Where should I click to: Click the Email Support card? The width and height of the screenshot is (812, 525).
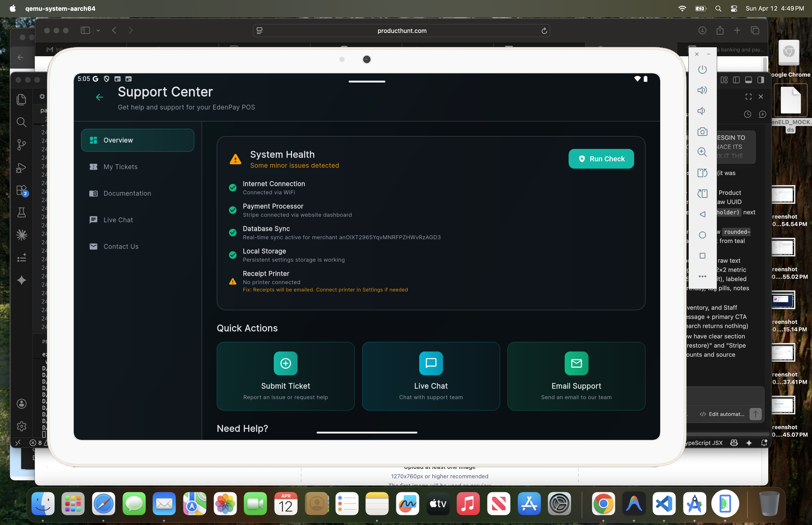pyautogui.click(x=576, y=376)
